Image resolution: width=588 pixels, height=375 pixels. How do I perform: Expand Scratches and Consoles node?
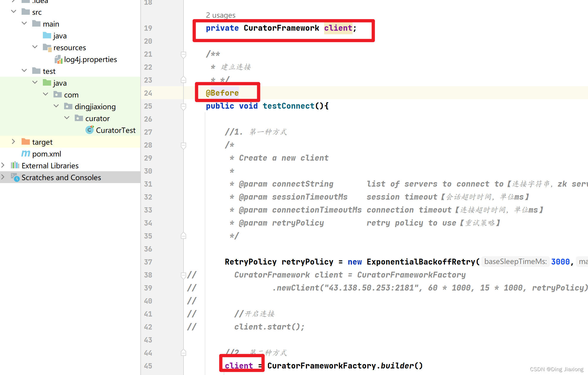click(x=3, y=177)
